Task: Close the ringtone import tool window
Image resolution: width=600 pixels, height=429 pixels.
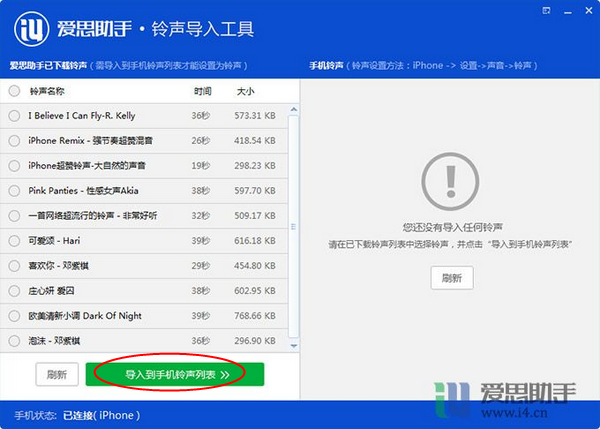Action: [589, 11]
